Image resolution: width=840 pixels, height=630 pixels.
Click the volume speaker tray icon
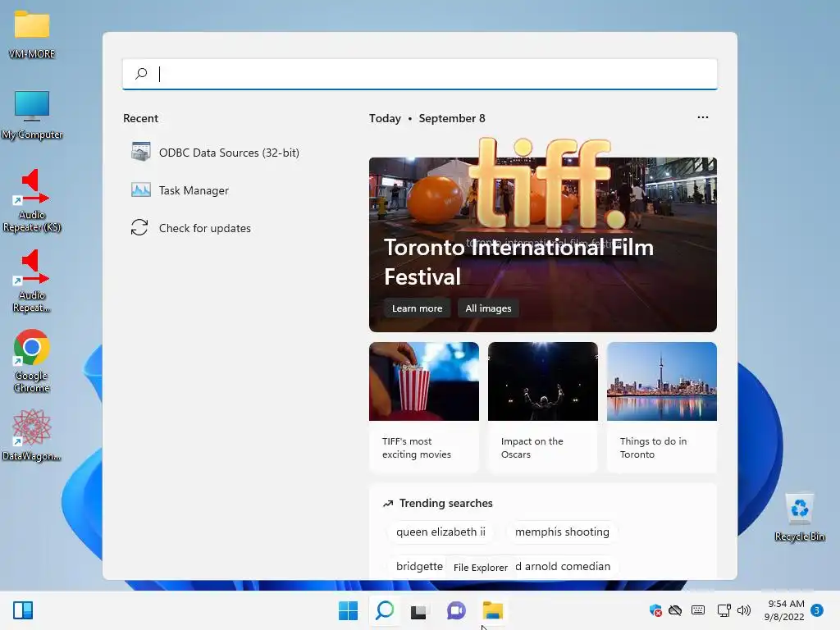tap(743, 610)
